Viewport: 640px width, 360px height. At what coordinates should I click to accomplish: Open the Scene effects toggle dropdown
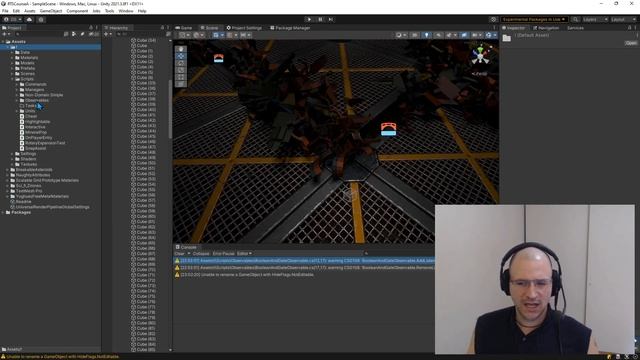click(451, 35)
